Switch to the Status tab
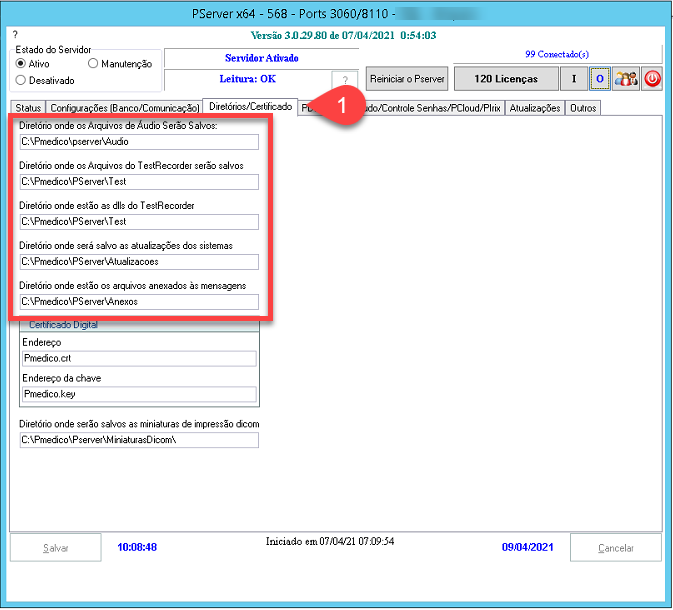Image resolution: width=673 pixels, height=610 pixels. [28, 108]
